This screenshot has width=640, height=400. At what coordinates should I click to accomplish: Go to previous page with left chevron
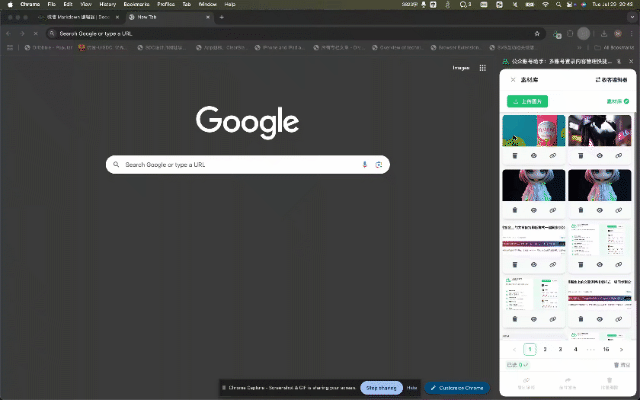click(514, 349)
